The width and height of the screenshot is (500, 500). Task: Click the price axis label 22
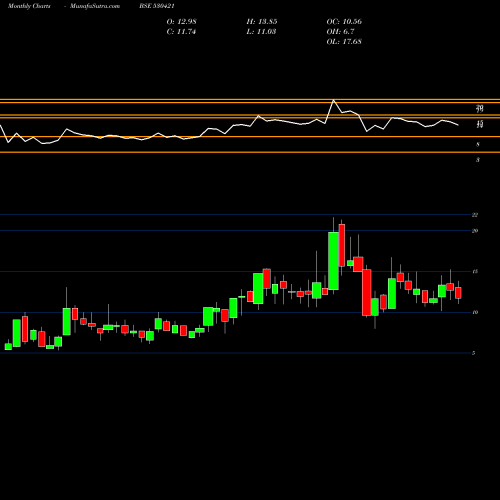point(475,215)
